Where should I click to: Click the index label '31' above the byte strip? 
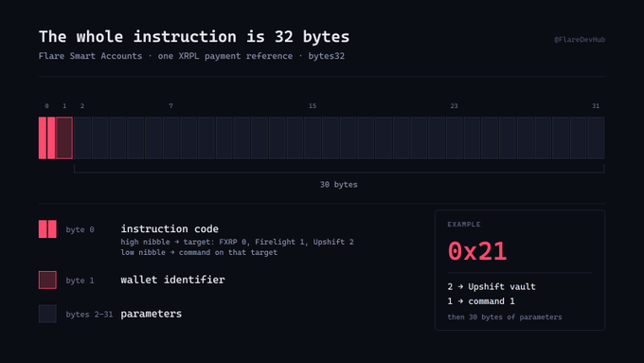point(596,106)
